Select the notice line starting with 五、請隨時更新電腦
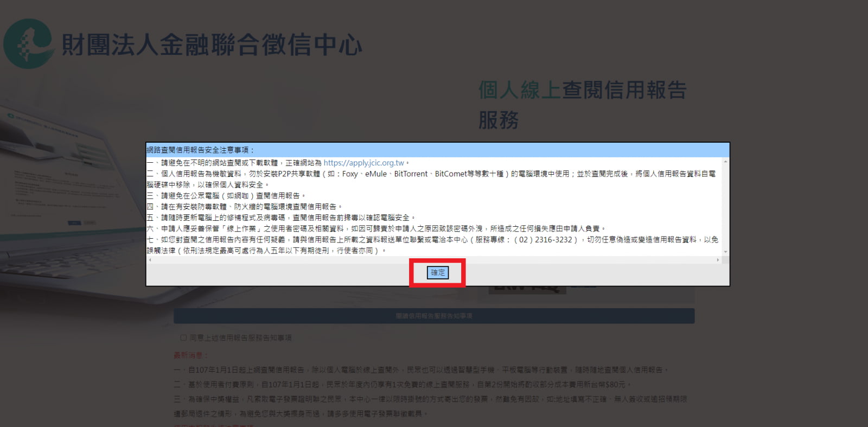This screenshot has height=427, width=868. (x=281, y=218)
